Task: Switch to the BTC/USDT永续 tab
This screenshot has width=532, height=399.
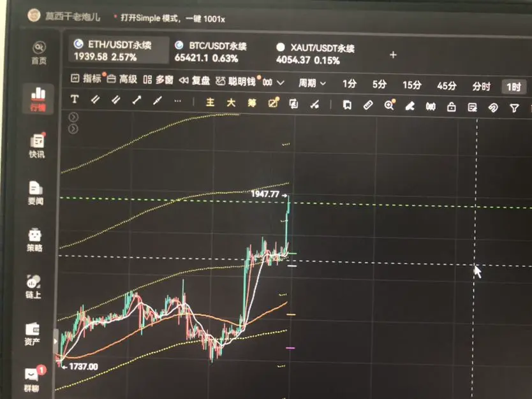Action: (211, 52)
